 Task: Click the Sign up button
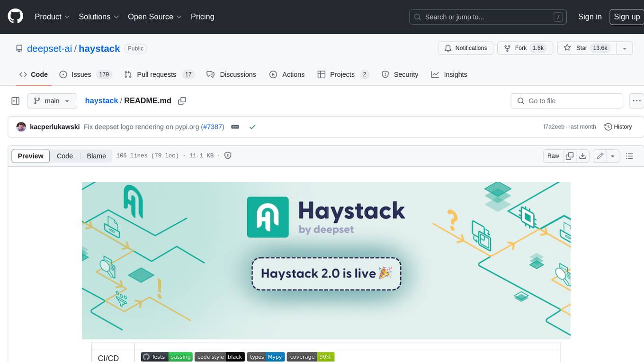626,17
